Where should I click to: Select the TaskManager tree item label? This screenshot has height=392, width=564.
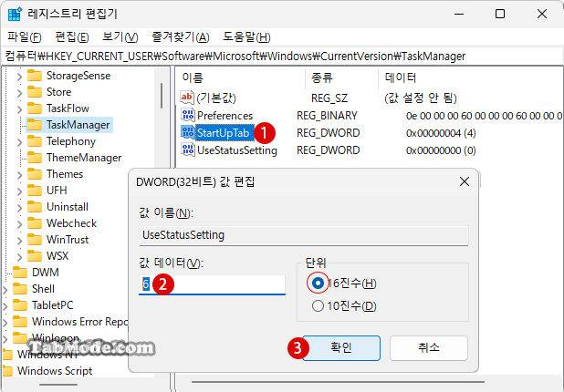pos(78,125)
